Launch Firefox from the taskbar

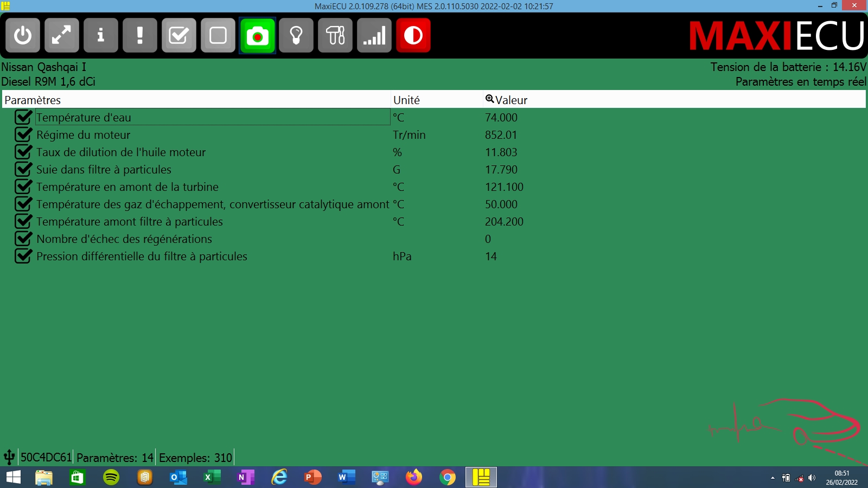(414, 477)
